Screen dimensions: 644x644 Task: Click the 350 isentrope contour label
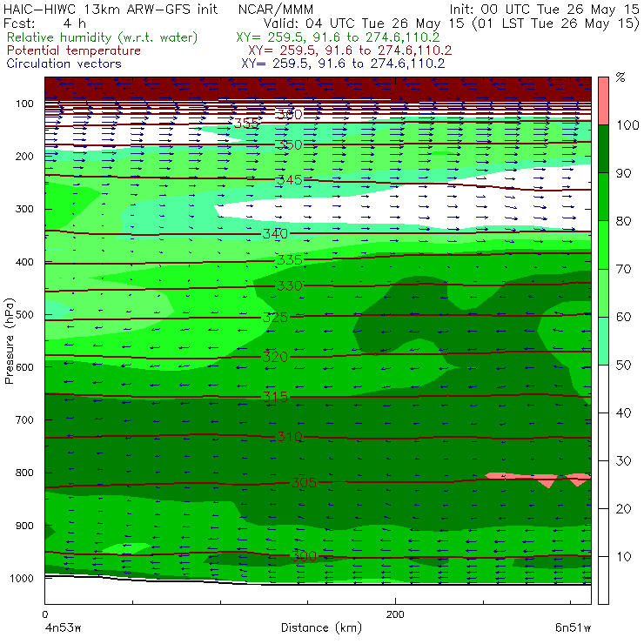290,144
